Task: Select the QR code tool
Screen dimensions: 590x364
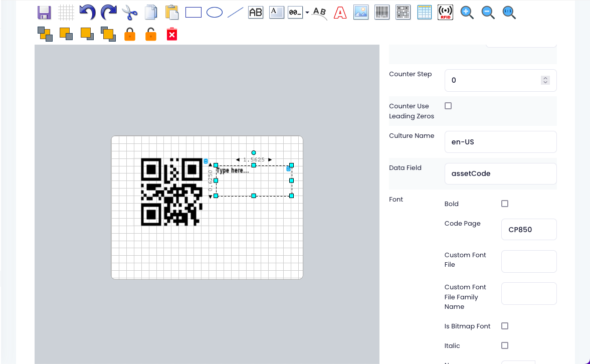Action: click(x=403, y=13)
